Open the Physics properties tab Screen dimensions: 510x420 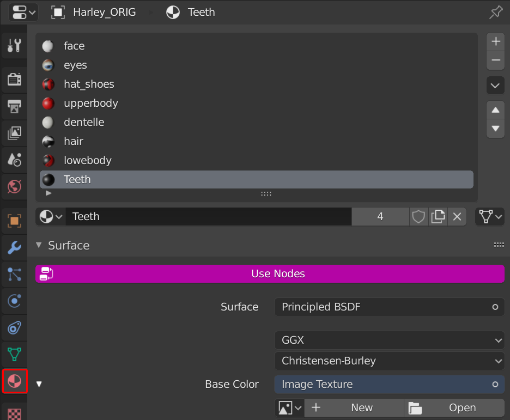[15, 301]
